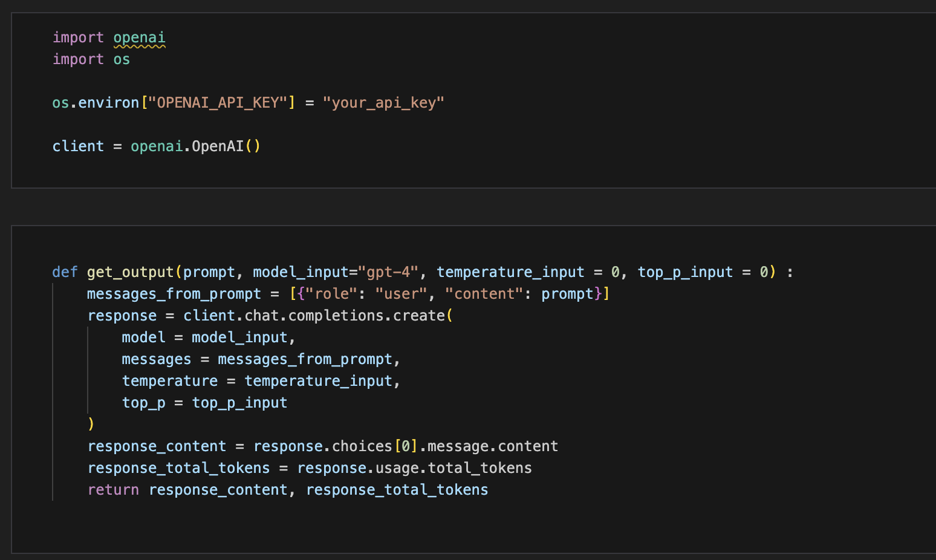Click 'model_input' in the create call arguments
This screenshot has height=560, width=936.
pos(239,337)
